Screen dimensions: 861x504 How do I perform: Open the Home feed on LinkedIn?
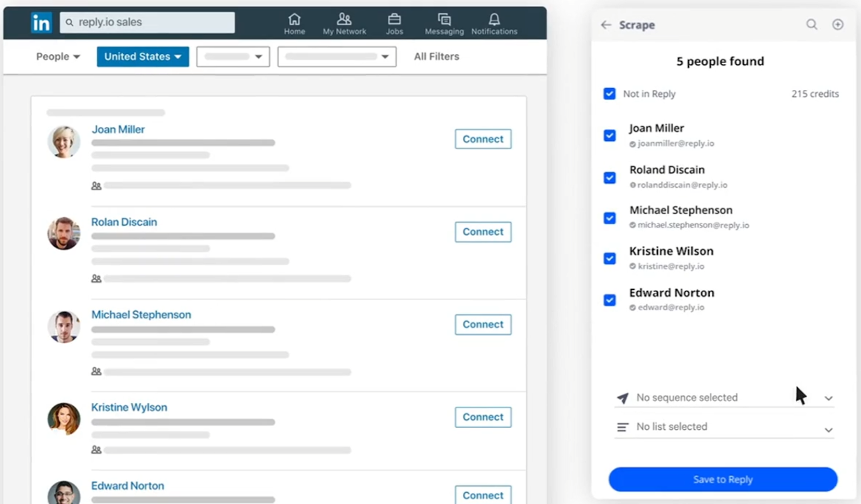coord(294,23)
